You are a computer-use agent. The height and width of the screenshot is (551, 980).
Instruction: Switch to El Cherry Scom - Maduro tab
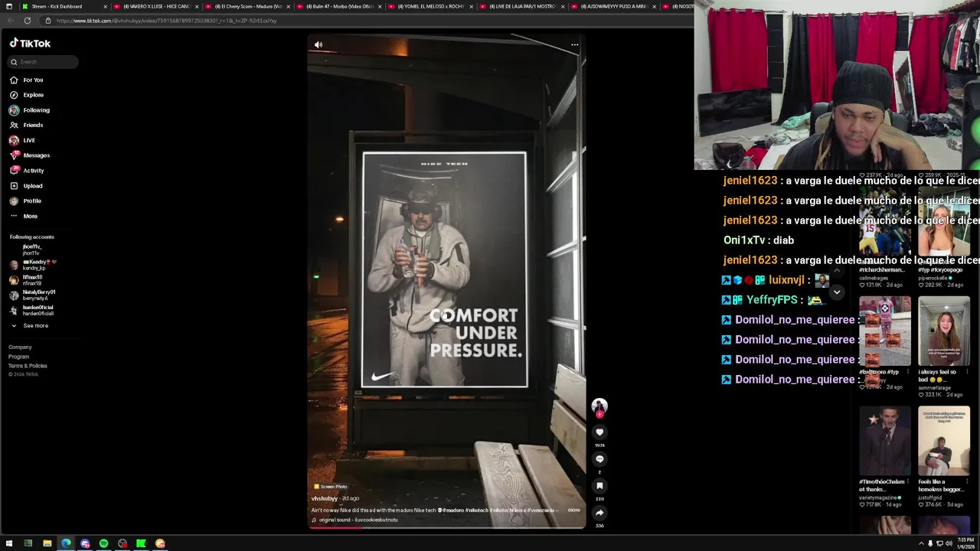tap(247, 6)
